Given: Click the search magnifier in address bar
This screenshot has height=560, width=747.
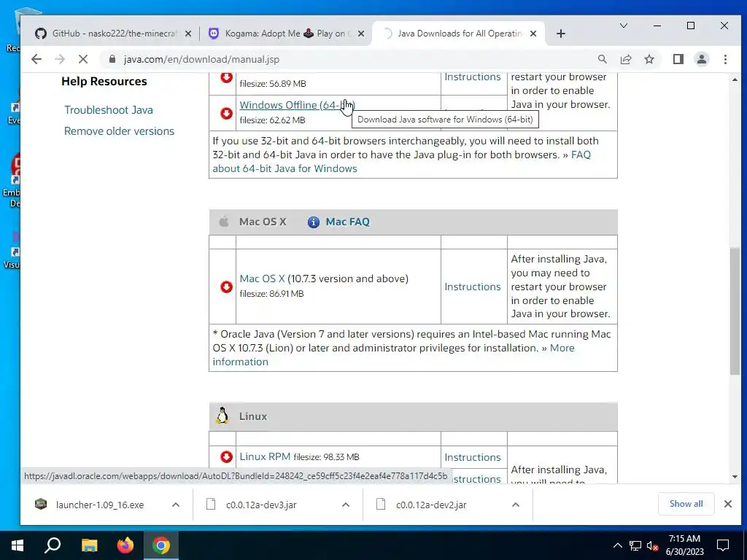Looking at the screenshot, I should coord(602,59).
